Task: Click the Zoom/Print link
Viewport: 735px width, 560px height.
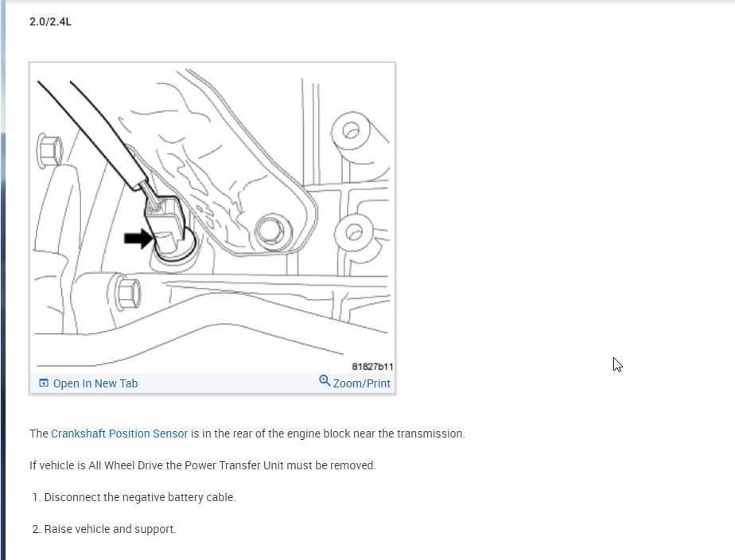Action: (x=361, y=383)
